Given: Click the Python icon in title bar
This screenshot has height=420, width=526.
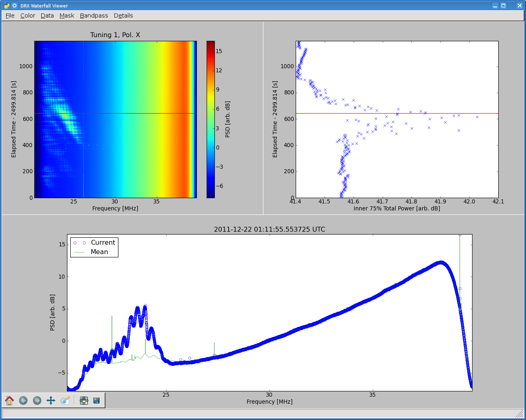Looking at the screenshot, I should [7, 6].
